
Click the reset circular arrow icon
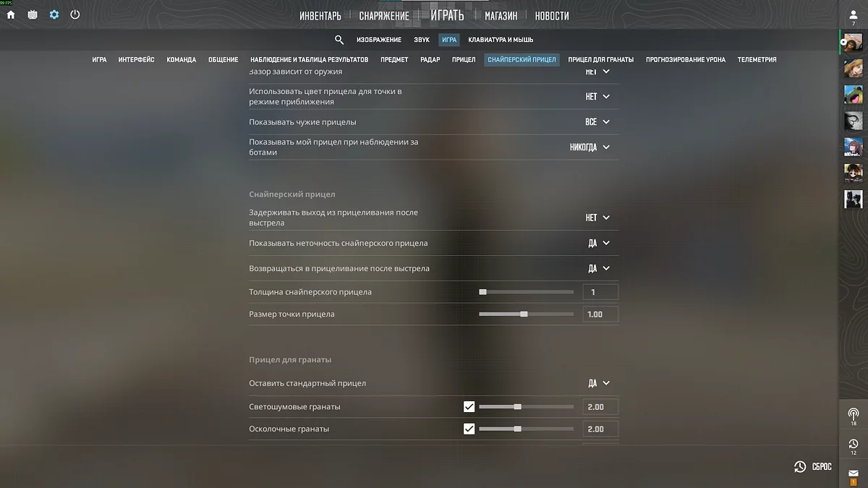point(800,467)
